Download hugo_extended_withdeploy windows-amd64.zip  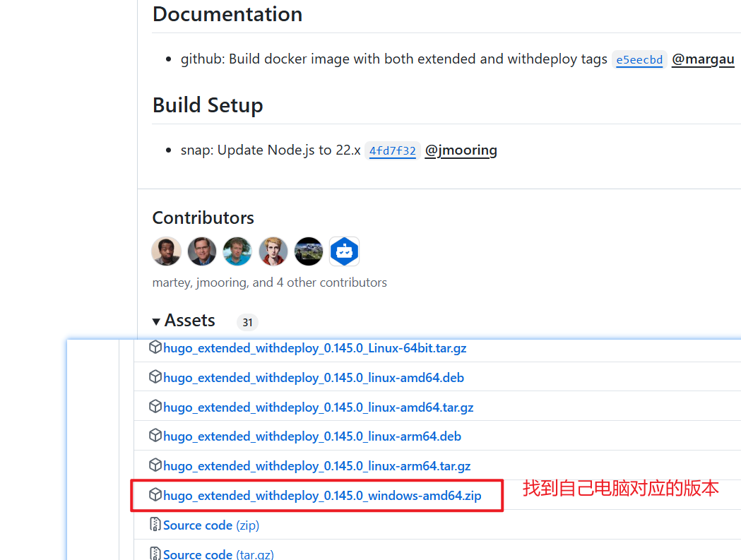click(x=322, y=496)
